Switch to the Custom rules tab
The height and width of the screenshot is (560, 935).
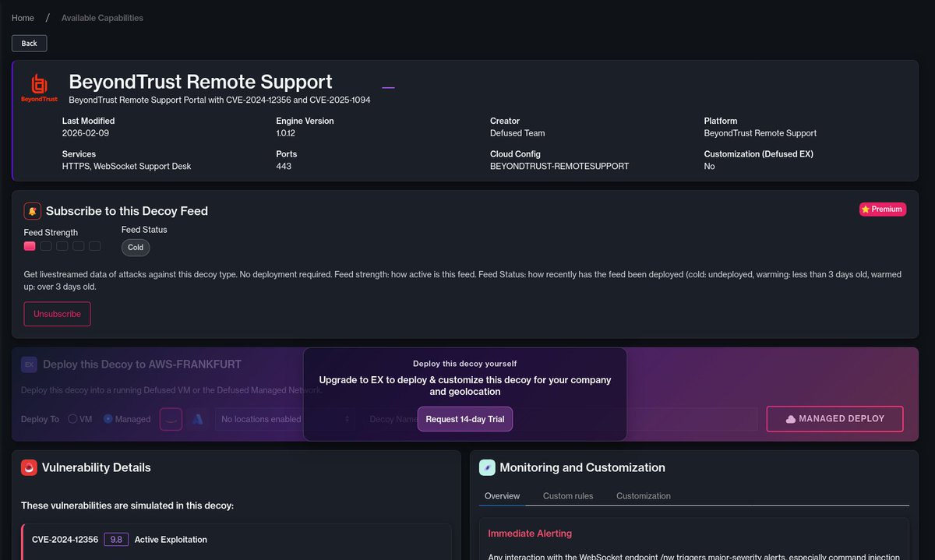[x=568, y=496]
